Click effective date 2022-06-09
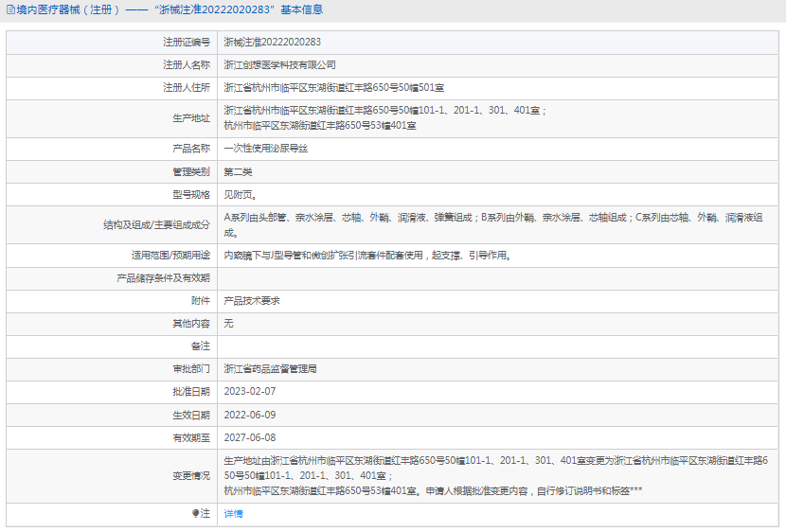This screenshot has height=532, width=786. pyautogui.click(x=250, y=415)
